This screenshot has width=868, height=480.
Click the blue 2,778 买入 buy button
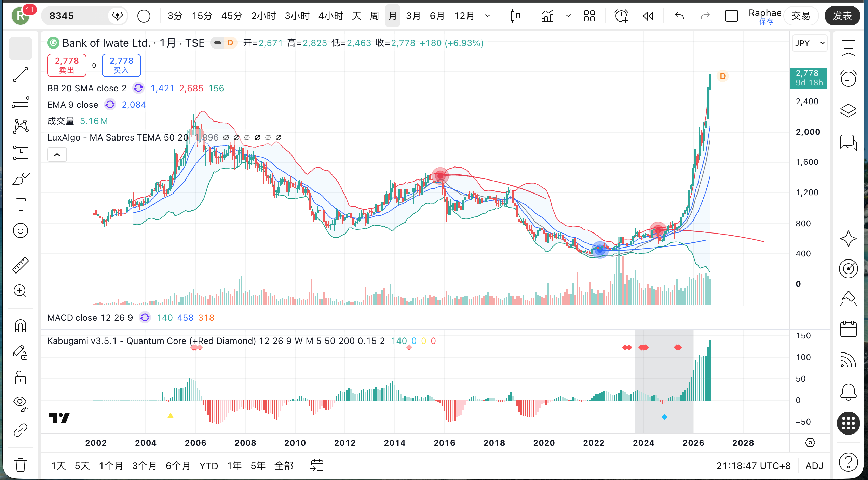[121, 65]
